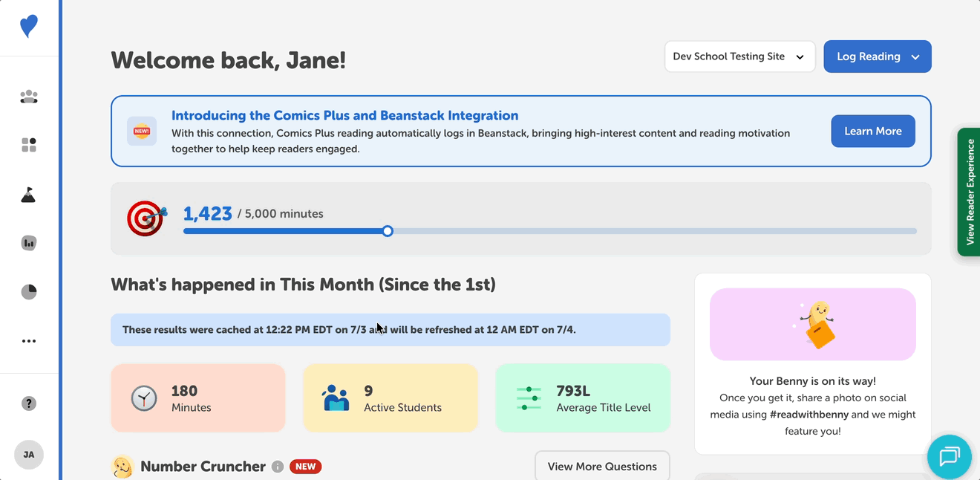This screenshot has height=480, width=980.
Task: Open the dashboard tiles icon in sidebar
Action: [29, 145]
